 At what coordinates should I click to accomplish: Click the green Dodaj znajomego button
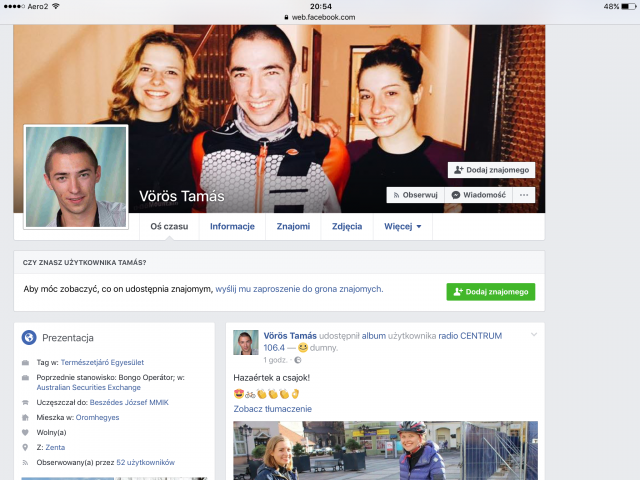490,291
